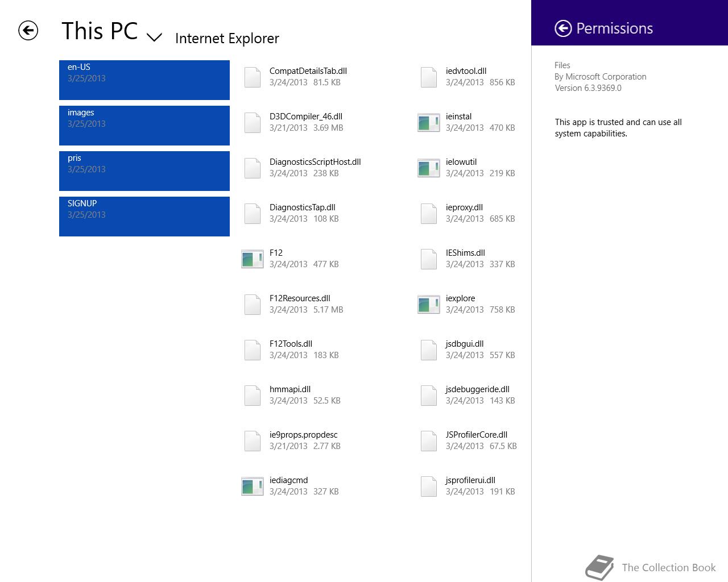The height and width of the screenshot is (582, 728).
Task: Expand the This PC location dropdown chevron
Action: pos(154,38)
